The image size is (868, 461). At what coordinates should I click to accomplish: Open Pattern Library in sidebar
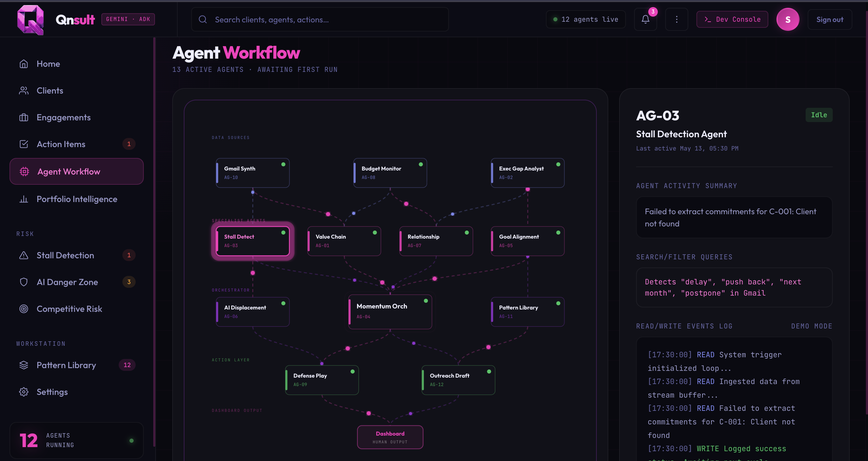click(x=77, y=365)
